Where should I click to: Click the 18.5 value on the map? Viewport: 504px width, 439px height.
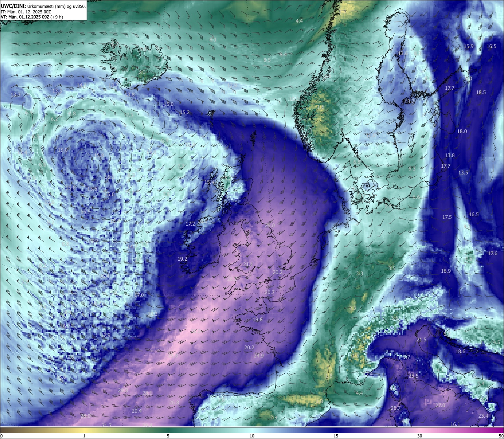pos(481,93)
